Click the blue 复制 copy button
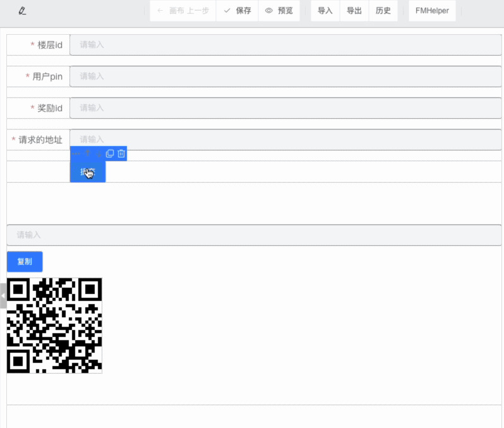This screenshot has width=504, height=428. (25, 262)
